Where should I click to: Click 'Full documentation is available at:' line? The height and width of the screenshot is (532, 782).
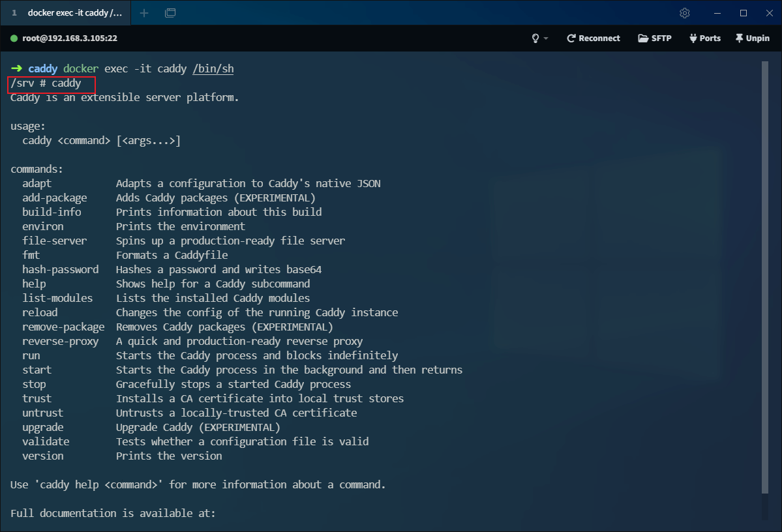click(113, 514)
